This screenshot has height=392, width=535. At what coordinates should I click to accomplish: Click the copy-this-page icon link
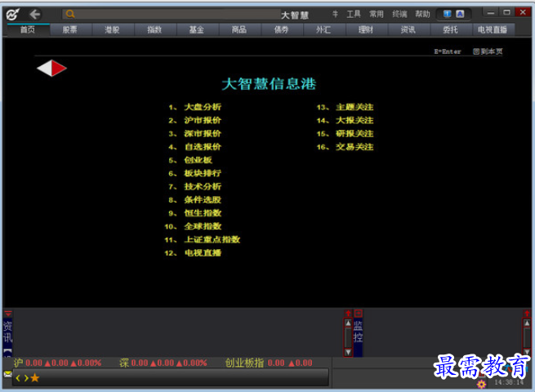pyautogui.click(x=488, y=51)
